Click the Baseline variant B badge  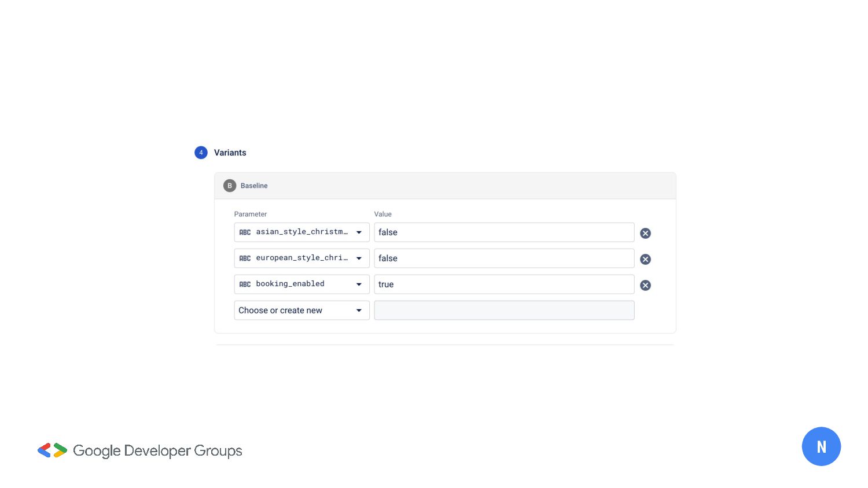pos(230,186)
